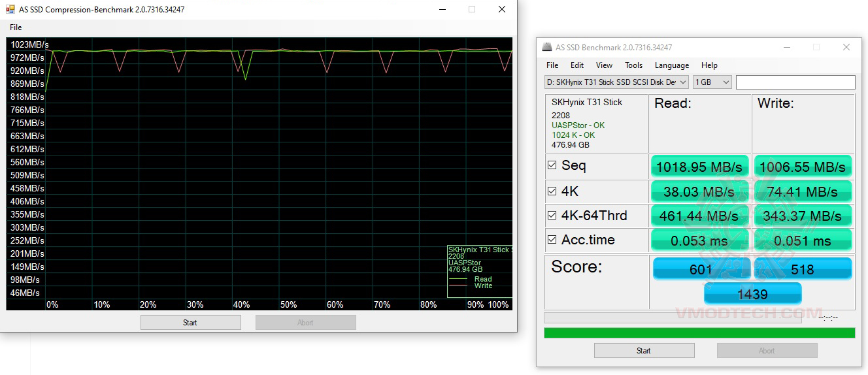This screenshot has height=375, width=868.
Task: Click the read score 601
Action: pyautogui.click(x=701, y=269)
